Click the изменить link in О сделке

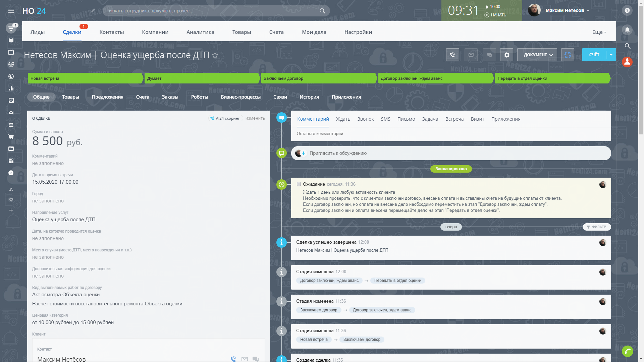pos(255,118)
